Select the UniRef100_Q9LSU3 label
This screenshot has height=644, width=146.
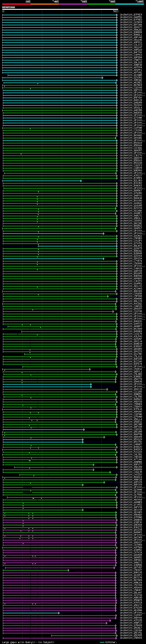pos(131,63)
